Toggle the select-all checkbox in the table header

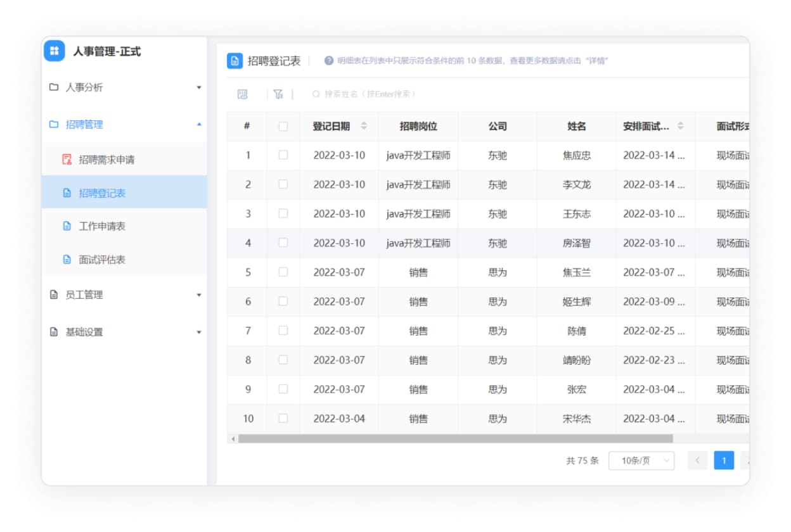[x=283, y=127]
